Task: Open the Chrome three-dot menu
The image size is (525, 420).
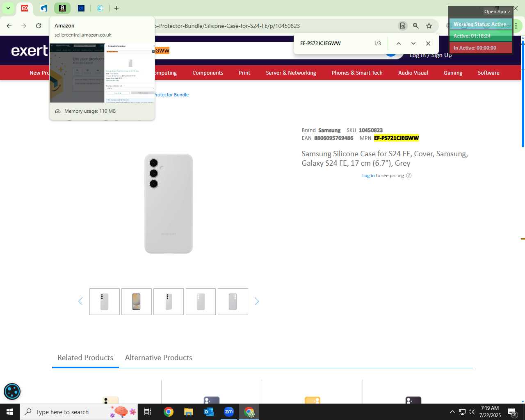Action: (516, 26)
